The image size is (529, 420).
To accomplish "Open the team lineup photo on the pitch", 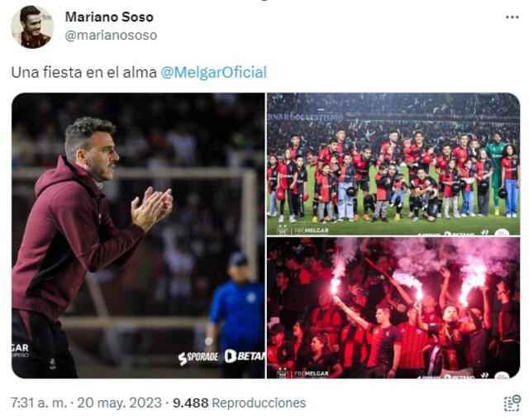I will coord(393,164).
